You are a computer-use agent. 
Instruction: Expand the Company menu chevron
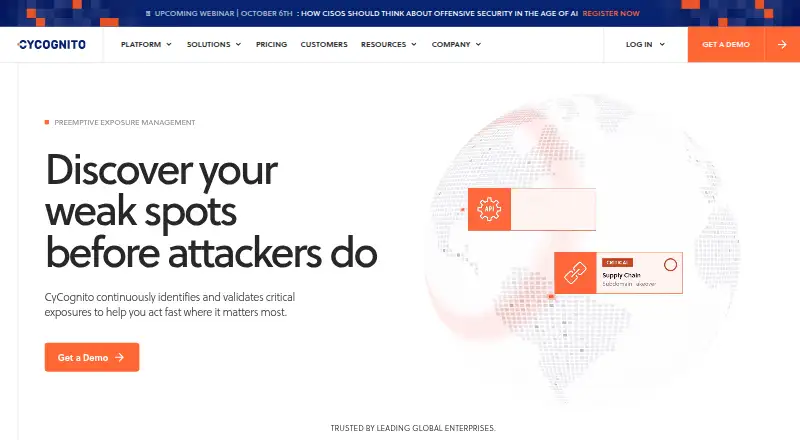coord(478,44)
